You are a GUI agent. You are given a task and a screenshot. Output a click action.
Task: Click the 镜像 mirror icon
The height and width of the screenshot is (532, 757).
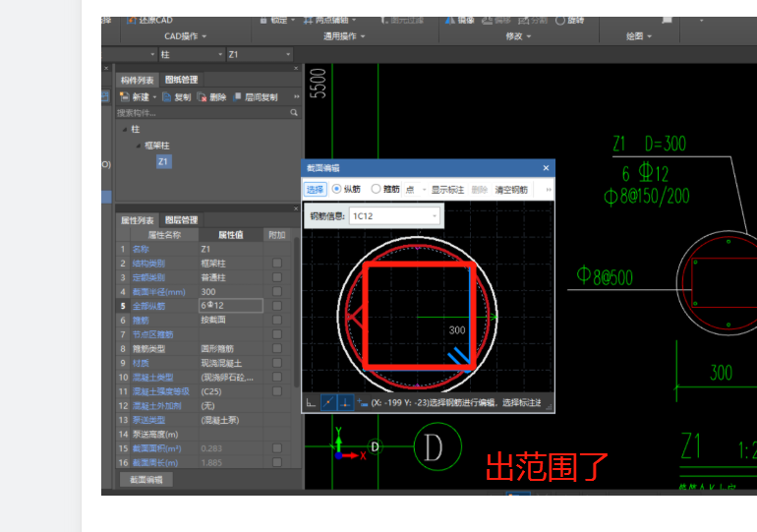(450, 21)
